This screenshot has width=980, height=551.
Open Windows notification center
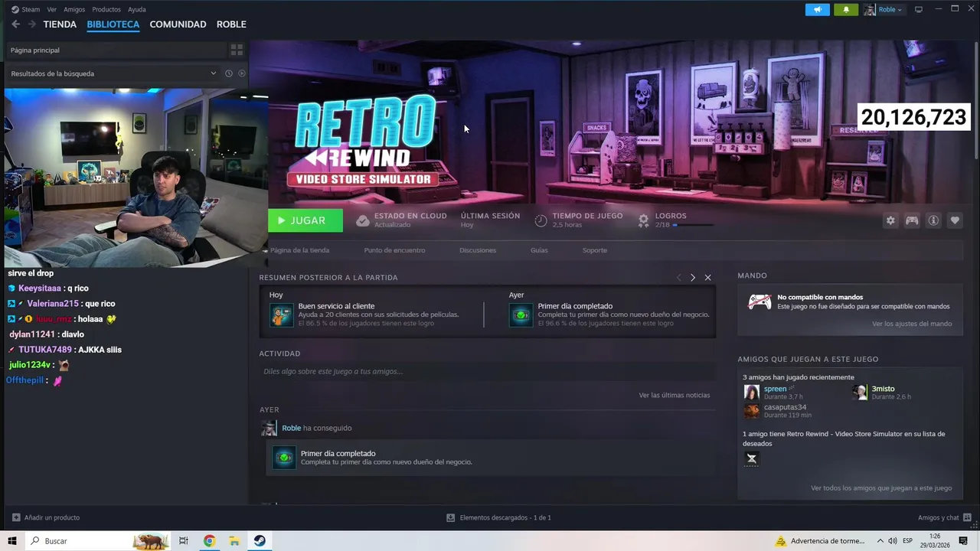tap(963, 541)
